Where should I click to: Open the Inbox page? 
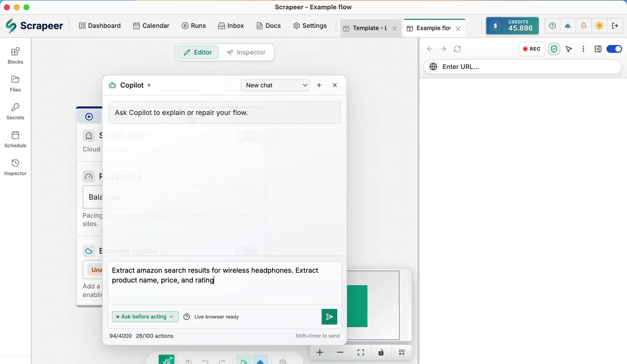[231, 26]
